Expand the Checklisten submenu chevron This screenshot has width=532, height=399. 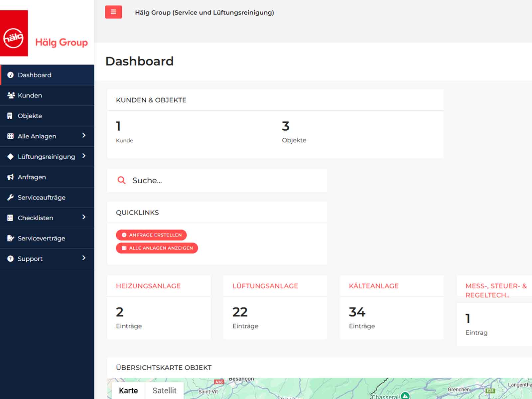click(x=84, y=217)
